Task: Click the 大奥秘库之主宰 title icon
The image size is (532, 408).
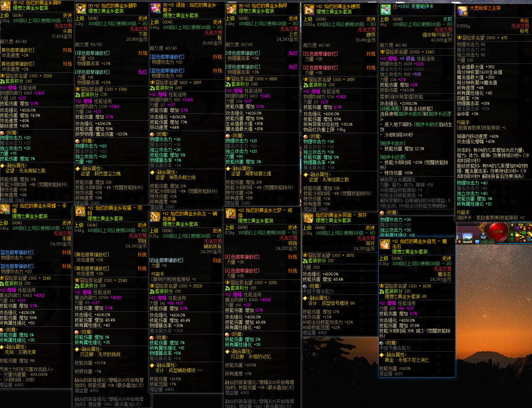Action: pyautogui.click(x=463, y=10)
